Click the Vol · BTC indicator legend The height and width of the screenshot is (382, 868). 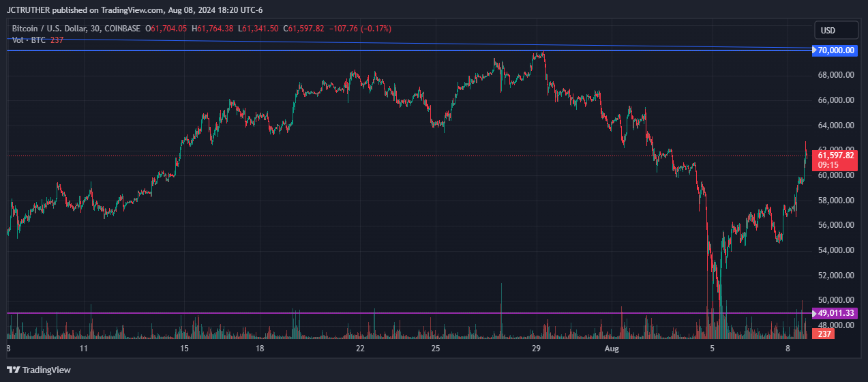pos(29,40)
